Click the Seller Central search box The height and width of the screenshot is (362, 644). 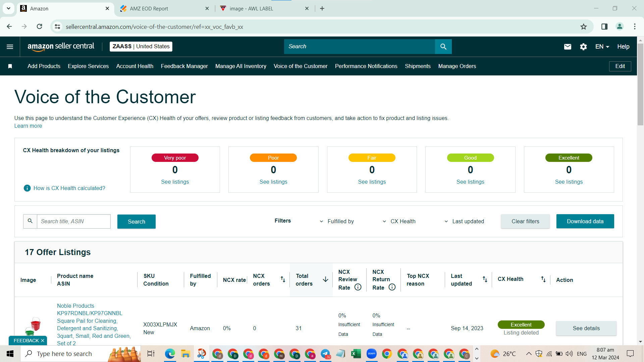pos(360,47)
